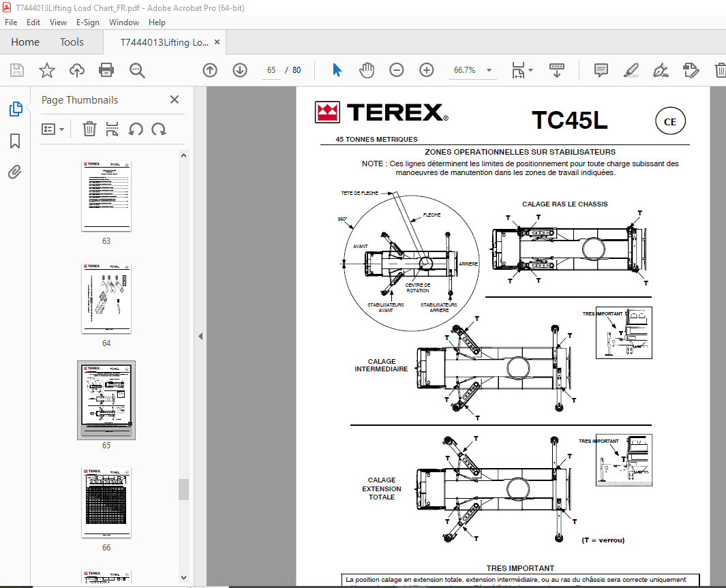Open the Bookmarks panel

[15, 140]
